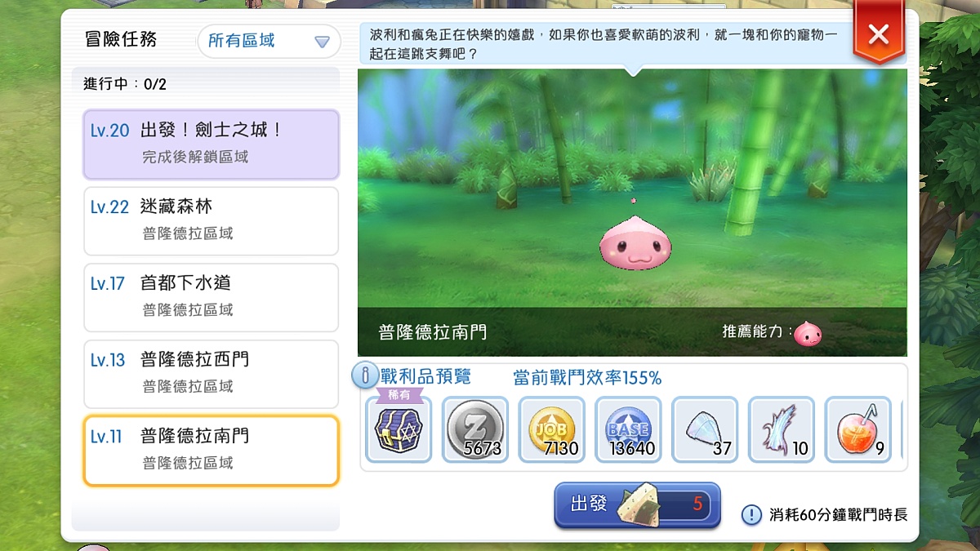The height and width of the screenshot is (551, 980).
Task: Open the loot preview info icon
Action: [364, 376]
